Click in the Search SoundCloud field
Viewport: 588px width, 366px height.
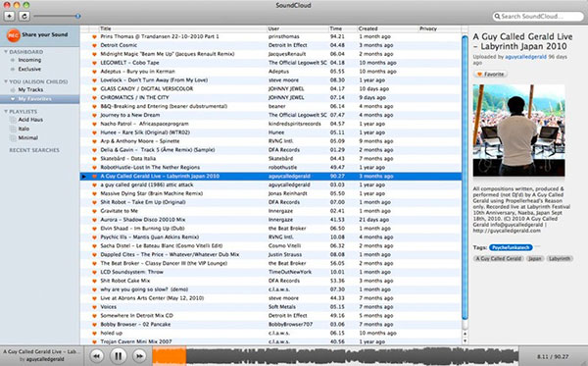tap(538, 16)
